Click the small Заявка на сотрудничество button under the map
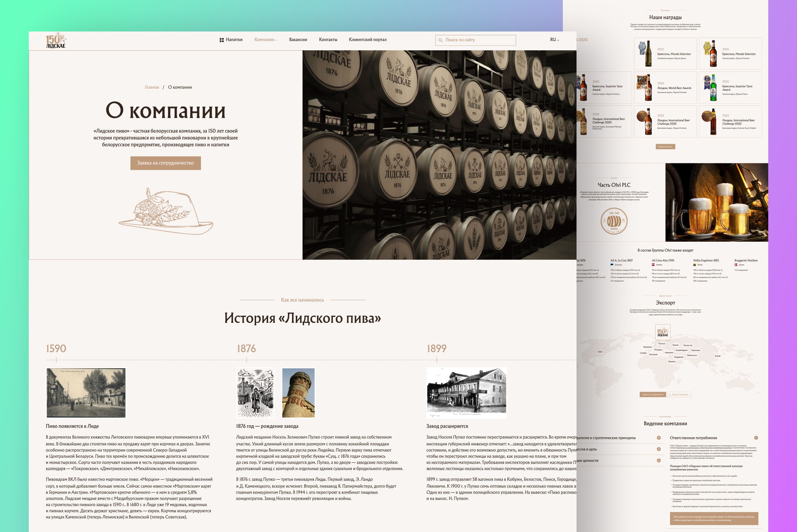Screen dimensions: 797x532 click(x=653, y=394)
